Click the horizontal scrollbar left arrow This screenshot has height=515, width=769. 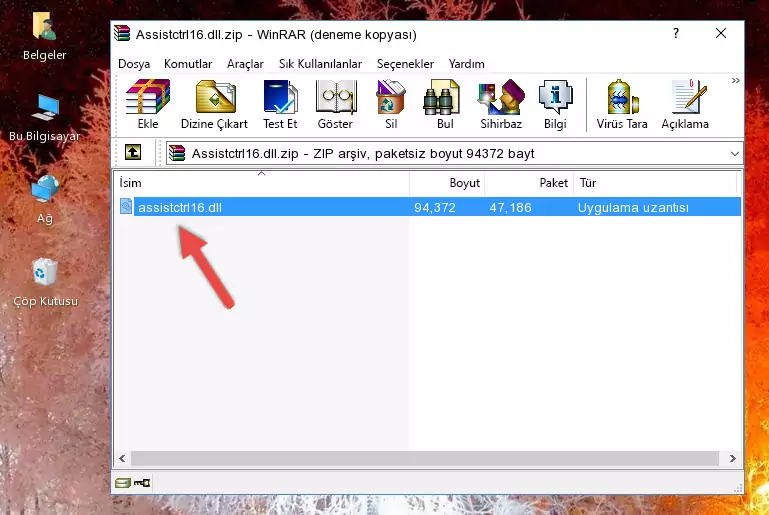[123, 458]
